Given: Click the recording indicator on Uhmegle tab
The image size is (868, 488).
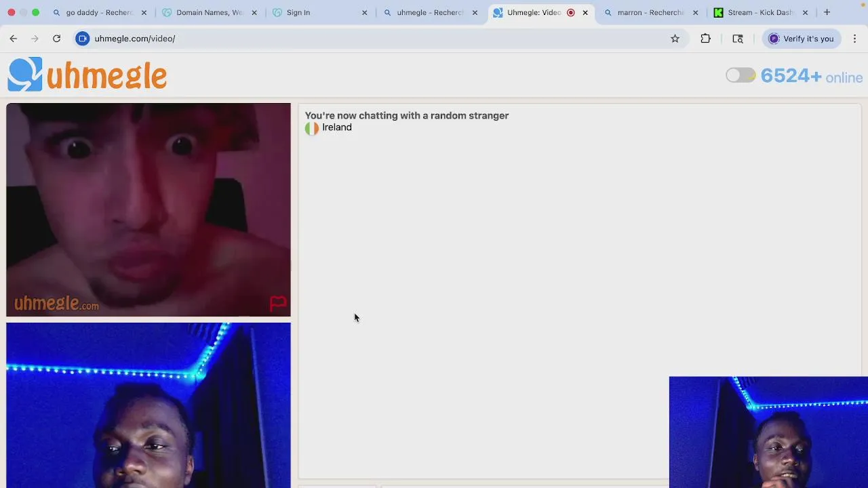Looking at the screenshot, I should [x=570, y=12].
